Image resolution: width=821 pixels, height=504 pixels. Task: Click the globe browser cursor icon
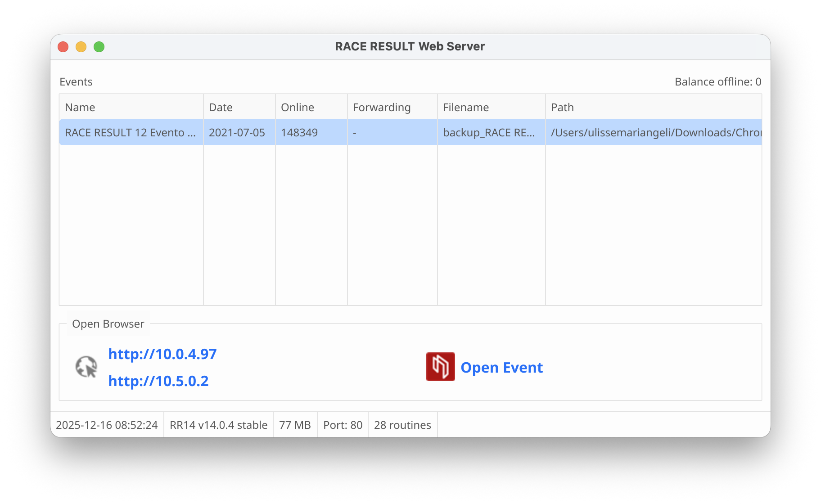tap(86, 367)
